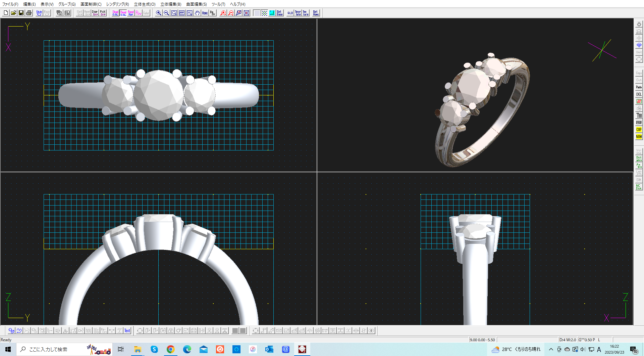Select the Rend Ray raytrace icon
644x356 pixels.
(x=130, y=13)
